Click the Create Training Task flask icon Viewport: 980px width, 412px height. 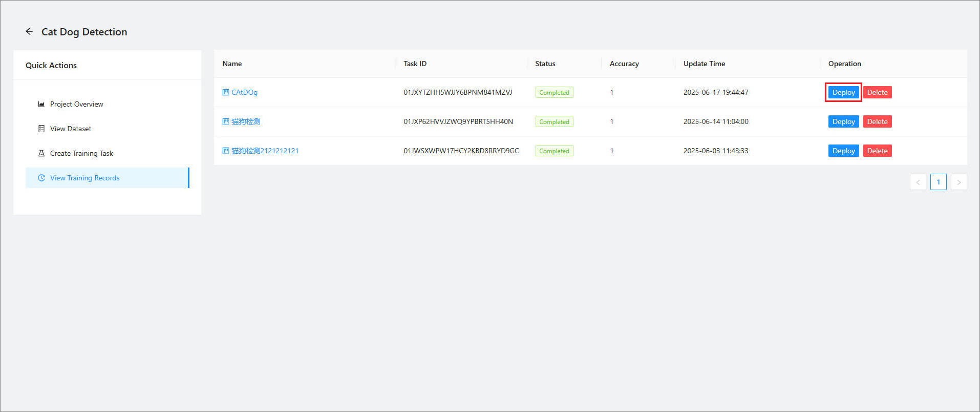(41, 153)
